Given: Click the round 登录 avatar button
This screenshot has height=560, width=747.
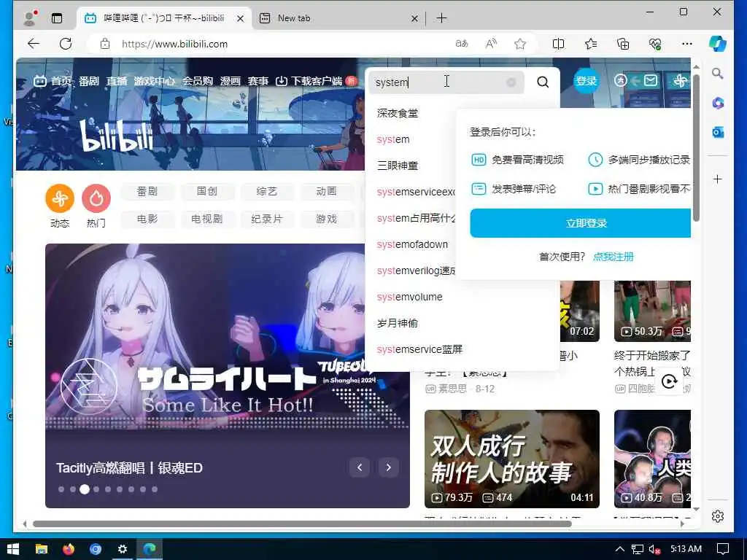Looking at the screenshot, I should [586, 80].
